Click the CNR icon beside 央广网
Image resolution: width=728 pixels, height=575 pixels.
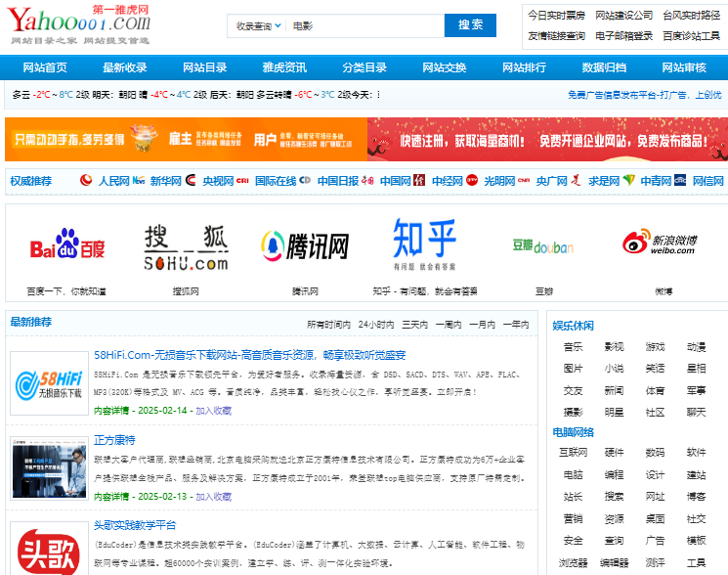point(524,180)
